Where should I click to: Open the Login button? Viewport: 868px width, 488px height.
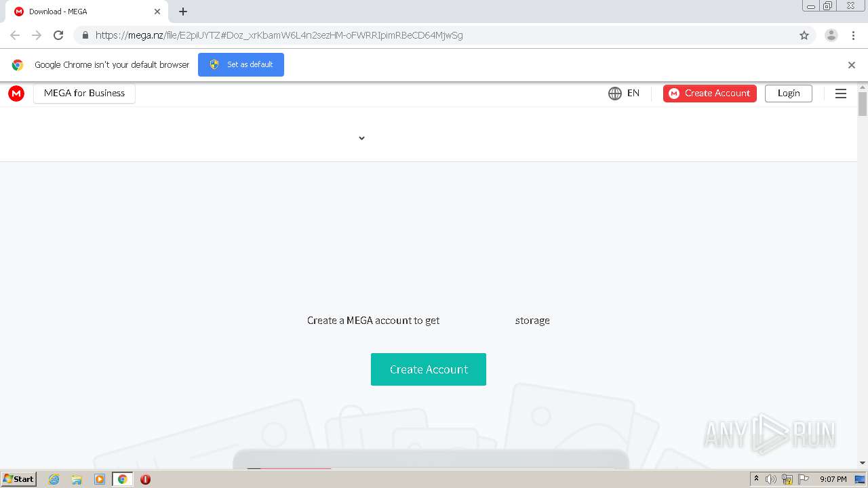788,94
